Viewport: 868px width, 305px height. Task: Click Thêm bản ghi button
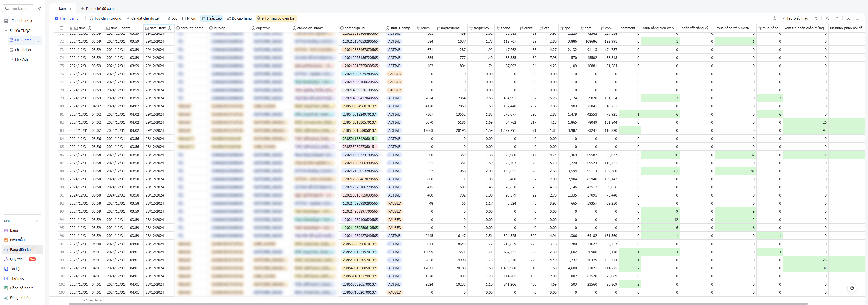pyautogui.click(x=68, y=18)
